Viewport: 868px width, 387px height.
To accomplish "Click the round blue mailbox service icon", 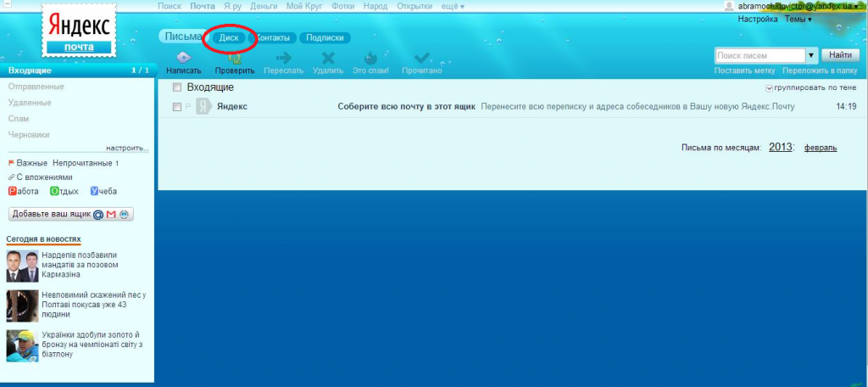I will click(124, 215).
